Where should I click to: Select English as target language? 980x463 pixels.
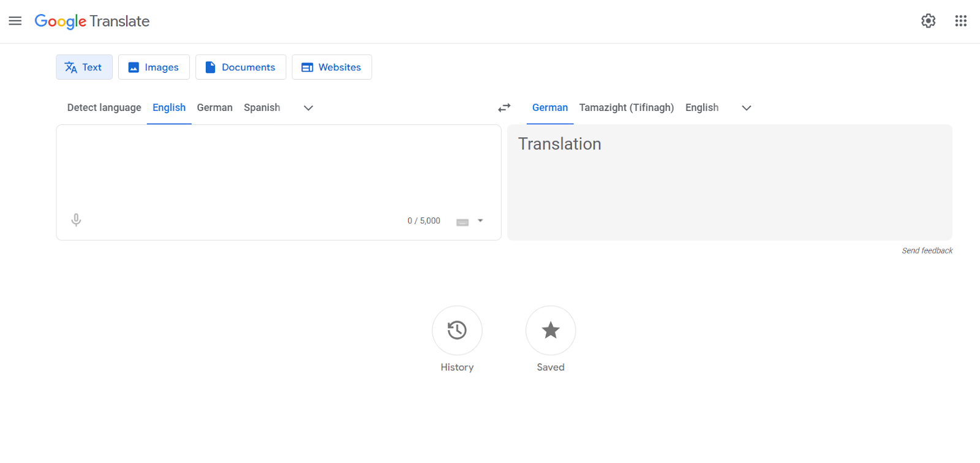[702, 108]
